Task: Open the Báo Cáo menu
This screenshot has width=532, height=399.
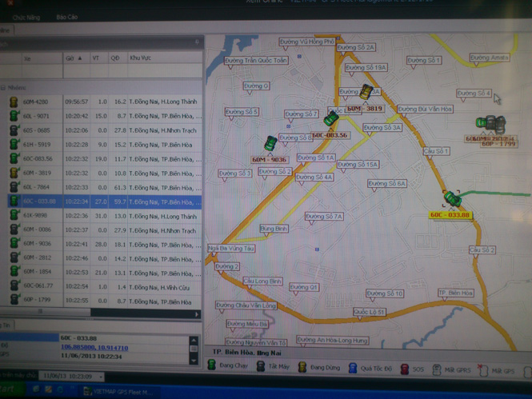Action: [67, 16]
